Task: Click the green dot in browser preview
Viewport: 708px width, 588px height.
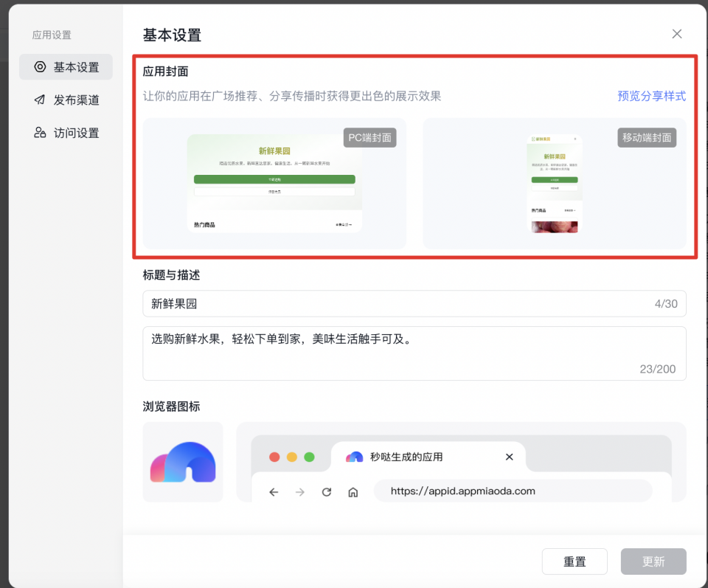Action: click(x=309, y=457)
